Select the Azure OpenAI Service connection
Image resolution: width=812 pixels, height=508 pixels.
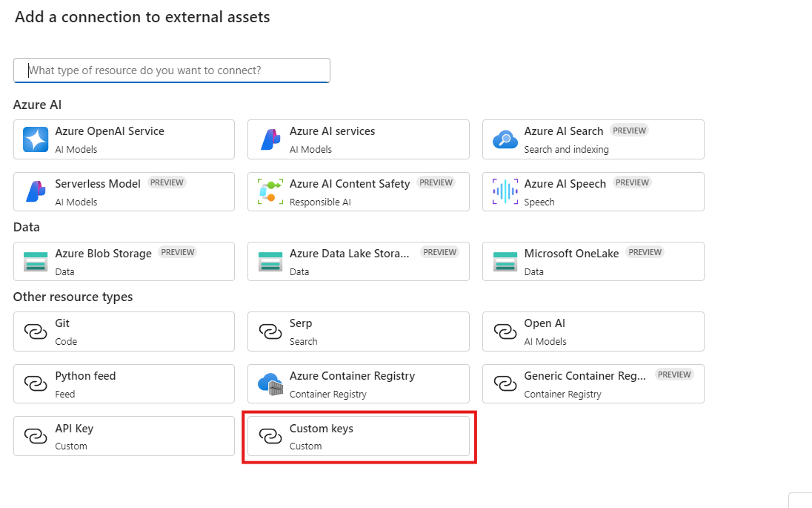pos(124,139)
